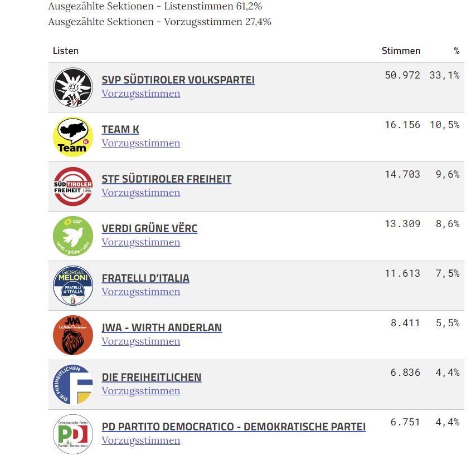Select the Süd-Tiroler Freiheit red logo
476x456 pixels.
point(73,187)
